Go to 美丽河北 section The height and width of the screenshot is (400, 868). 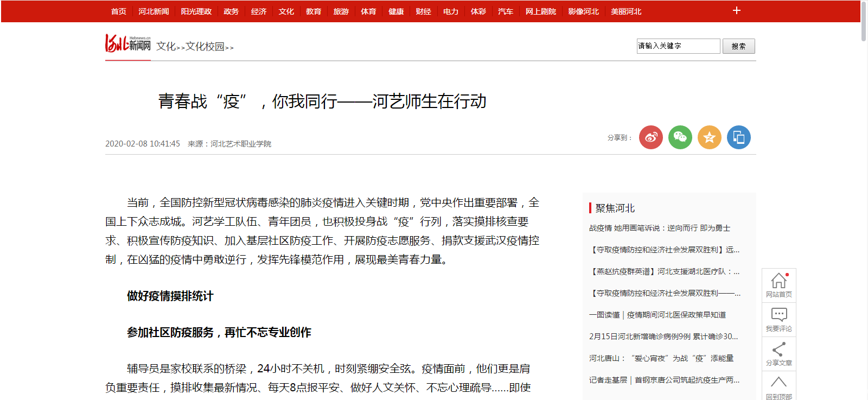tap(626, 11)
